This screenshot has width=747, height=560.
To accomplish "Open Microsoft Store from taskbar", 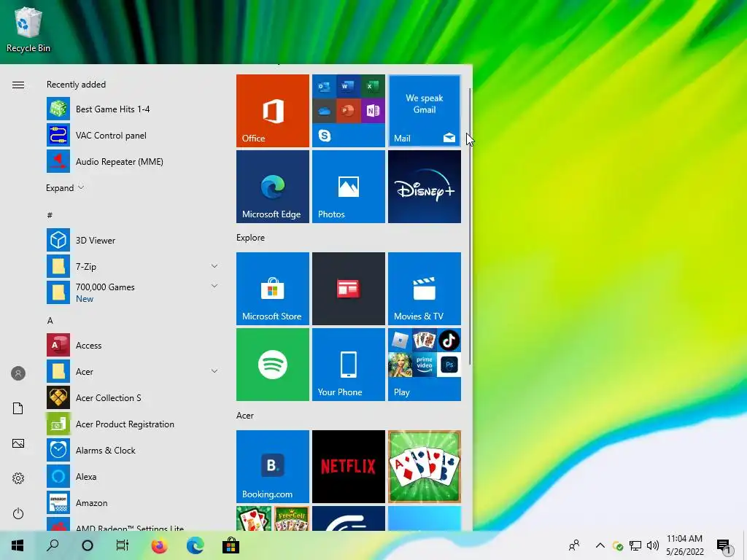I will point(231,545).
